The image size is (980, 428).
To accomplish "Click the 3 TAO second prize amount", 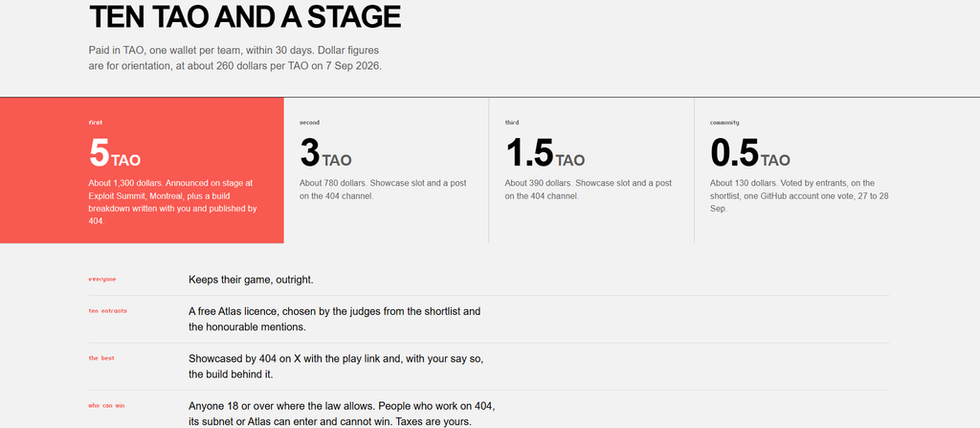I will coord(325,153).
